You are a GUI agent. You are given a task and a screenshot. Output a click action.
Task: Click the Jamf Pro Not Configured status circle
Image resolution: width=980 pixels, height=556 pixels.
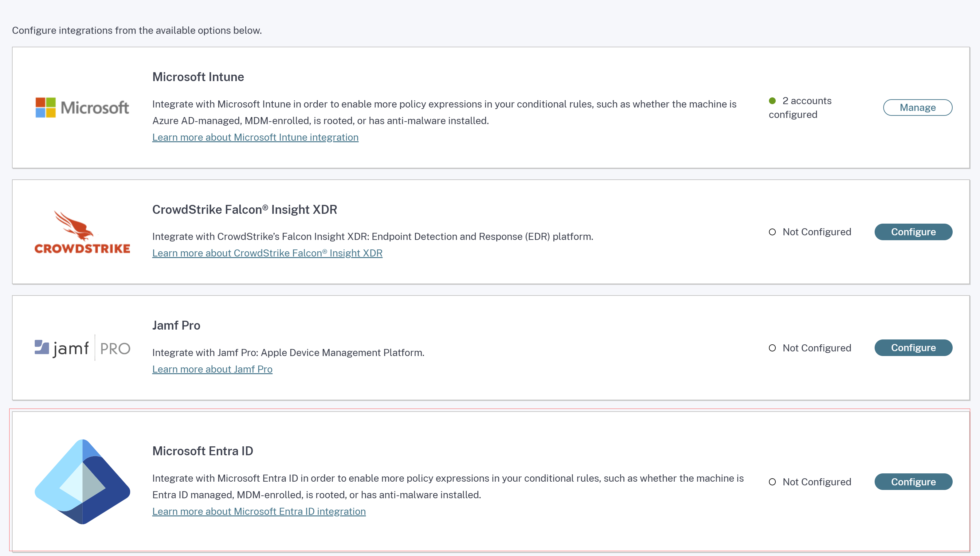point(772,348)
